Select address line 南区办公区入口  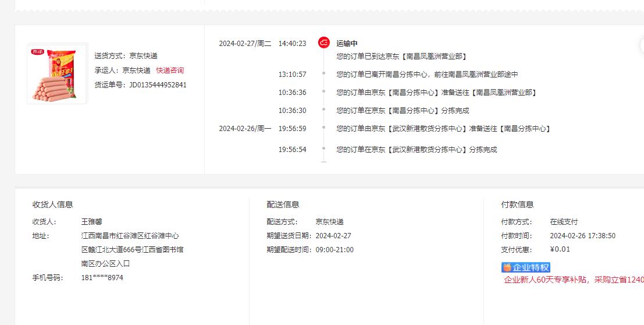[x=105, y=264]
